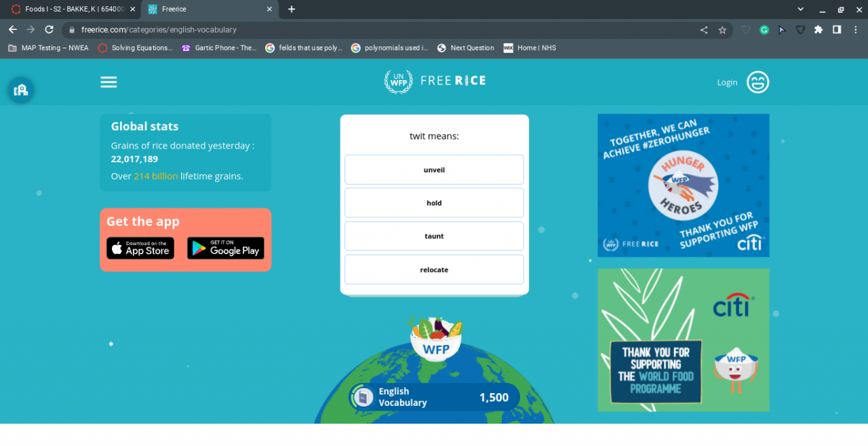The image size is (868, 446).
Task: Choose the answer 'taunt'
Action: point(434,236)
